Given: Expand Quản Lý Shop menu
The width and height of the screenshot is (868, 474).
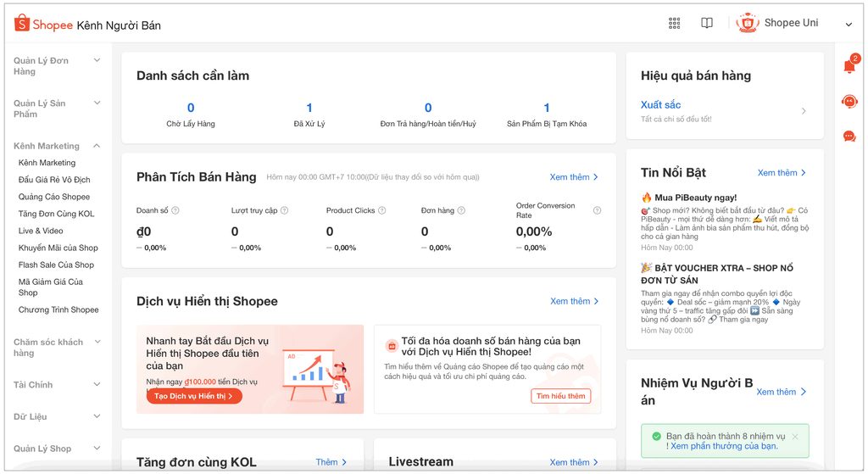Looking at the screenshot, I should point(97,448).
